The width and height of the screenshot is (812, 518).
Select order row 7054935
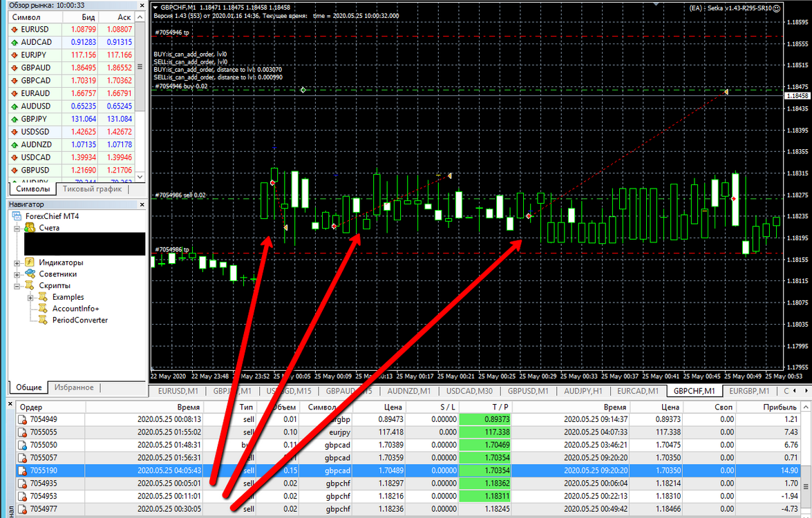408,483
